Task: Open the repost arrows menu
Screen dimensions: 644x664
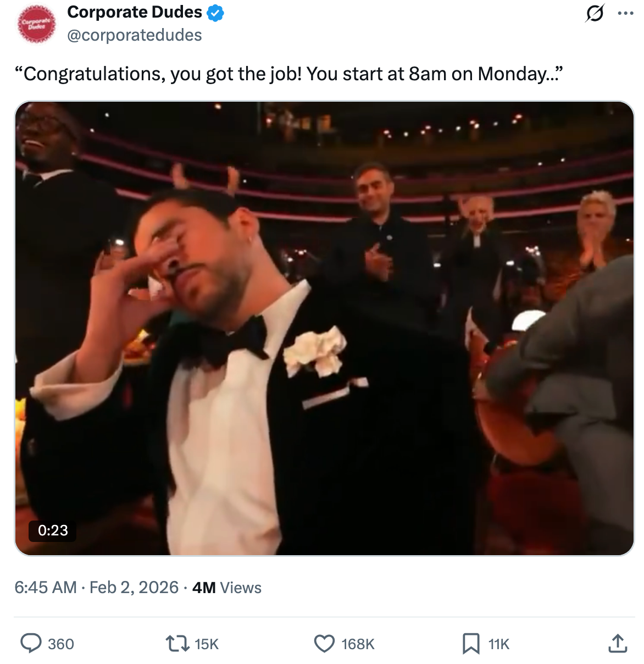Action: 177,644
